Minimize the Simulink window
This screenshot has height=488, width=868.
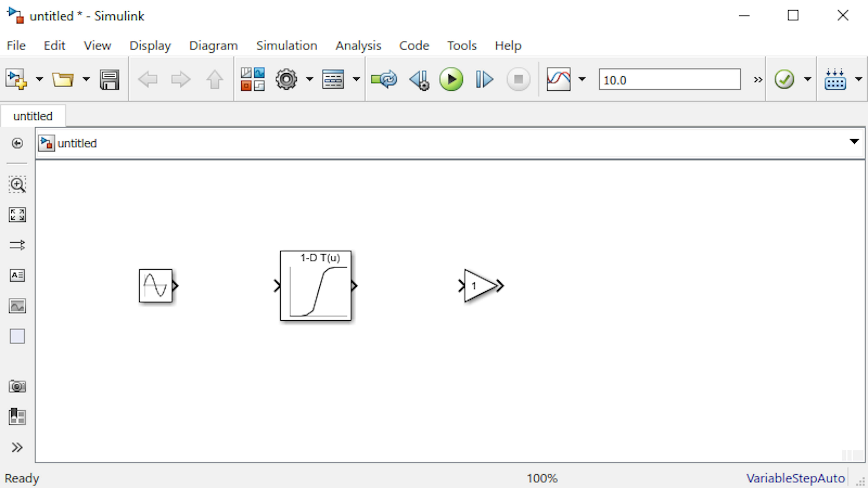pos(744,15)
